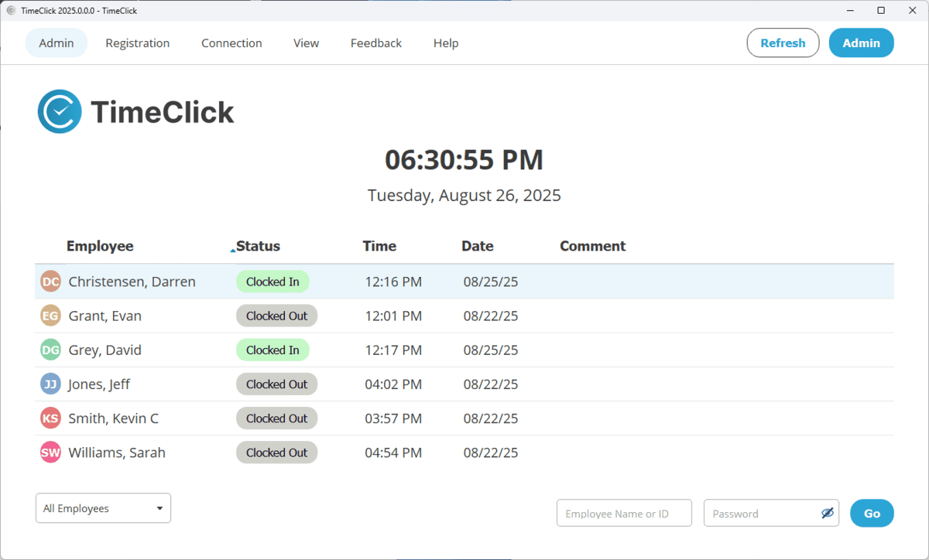This screenshot has width=929, height=560.
Task: Toggle password visibility eye icon
Action: (827, 514)
